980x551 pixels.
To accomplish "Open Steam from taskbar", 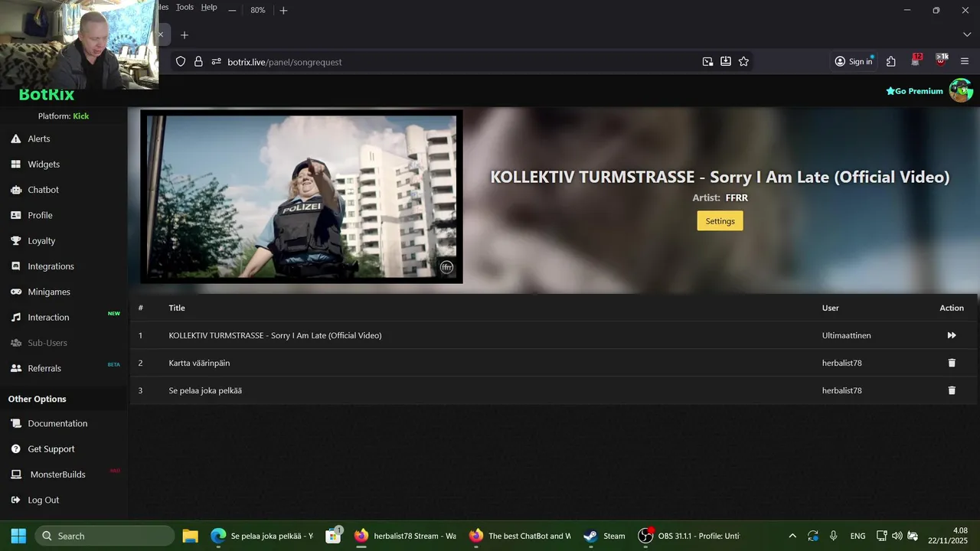I will coord(605,536).
